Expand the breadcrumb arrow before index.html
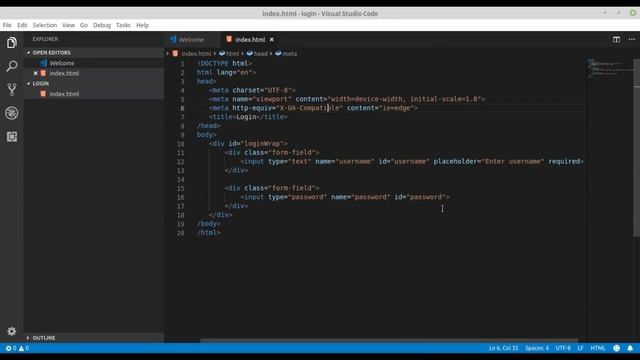 click(167, 53)
